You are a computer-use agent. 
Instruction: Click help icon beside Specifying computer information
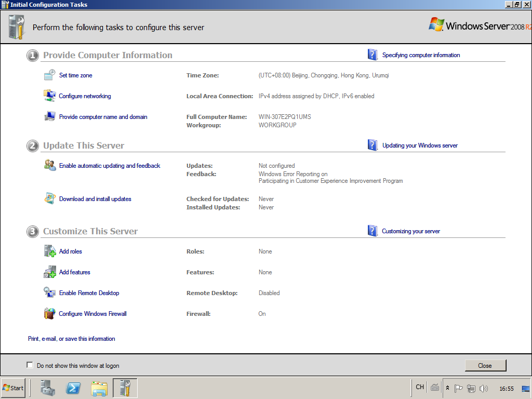[x=373, y=55]
